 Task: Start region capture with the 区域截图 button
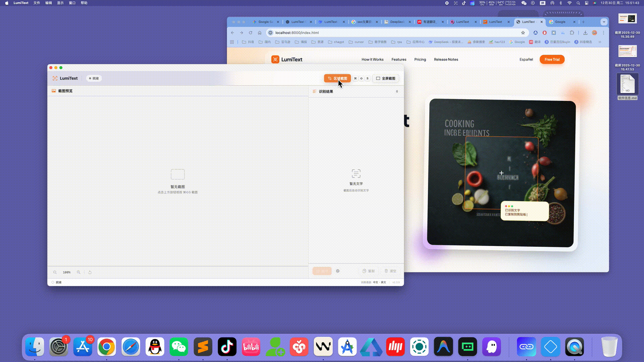click(x=337, y=78)
